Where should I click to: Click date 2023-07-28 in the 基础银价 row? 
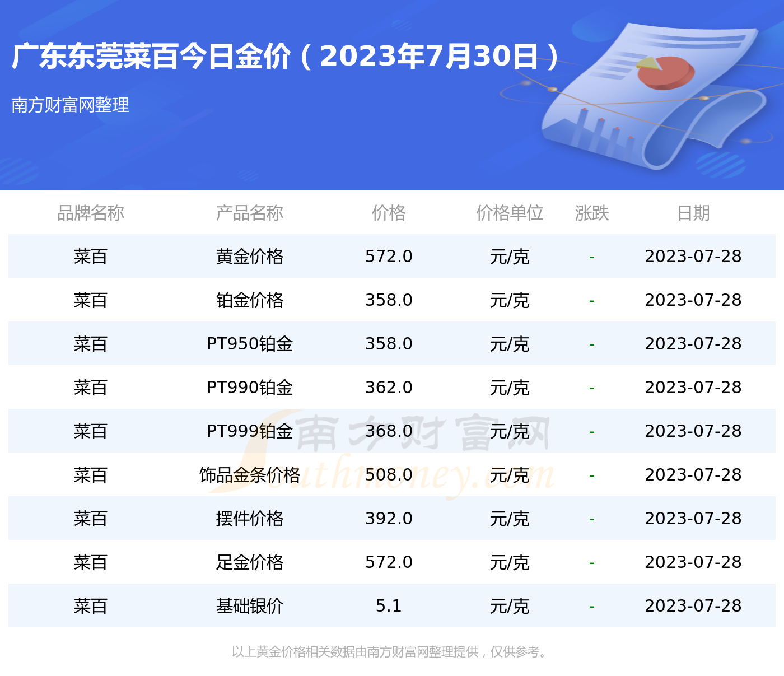(x=693, y=606)
